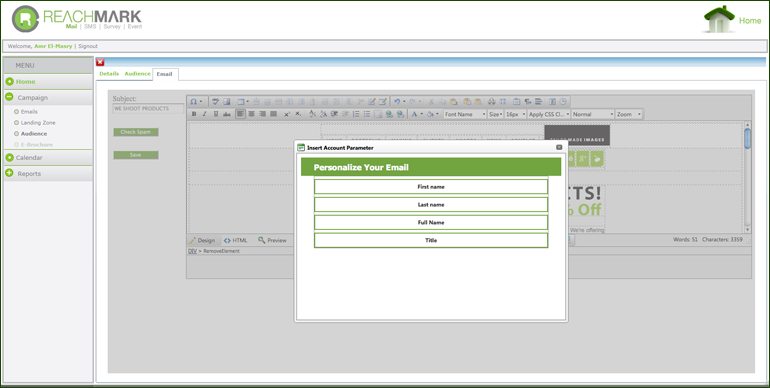This screenshot has width=770, height=388.
Task: Click the background color bucket icon
Action: 429,114
